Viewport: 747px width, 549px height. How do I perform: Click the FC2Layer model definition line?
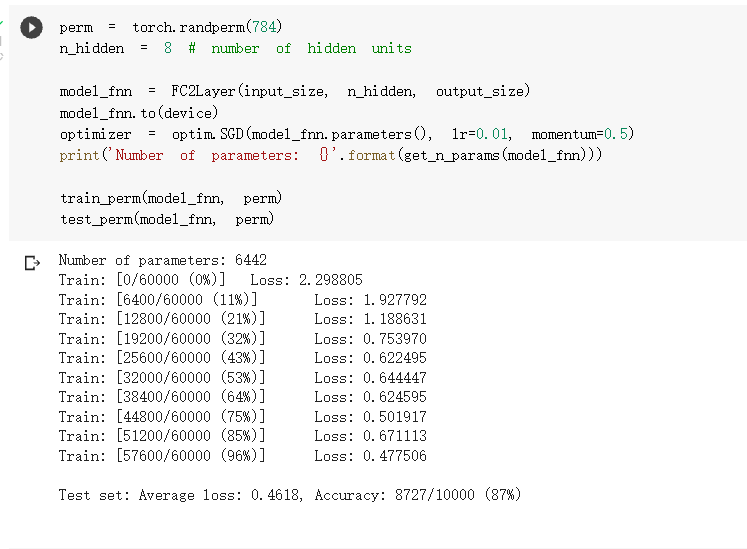pyautogui.click(x=294, y=91)
